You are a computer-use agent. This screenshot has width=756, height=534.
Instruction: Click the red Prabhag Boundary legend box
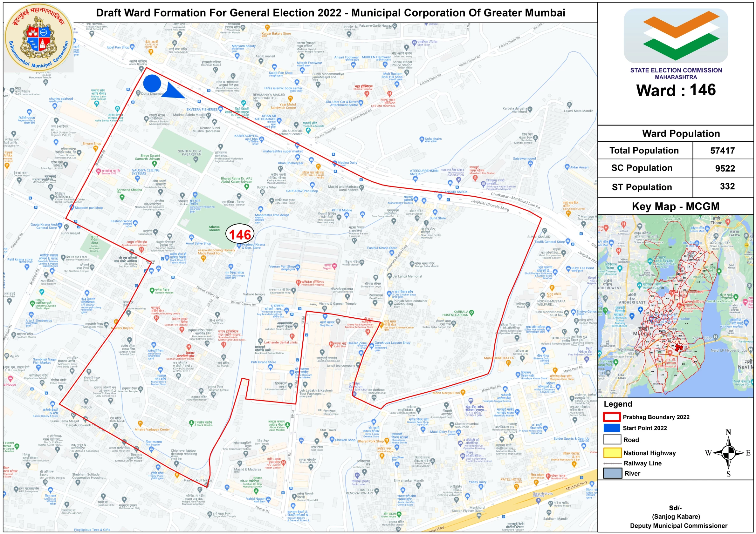[612, 417]
